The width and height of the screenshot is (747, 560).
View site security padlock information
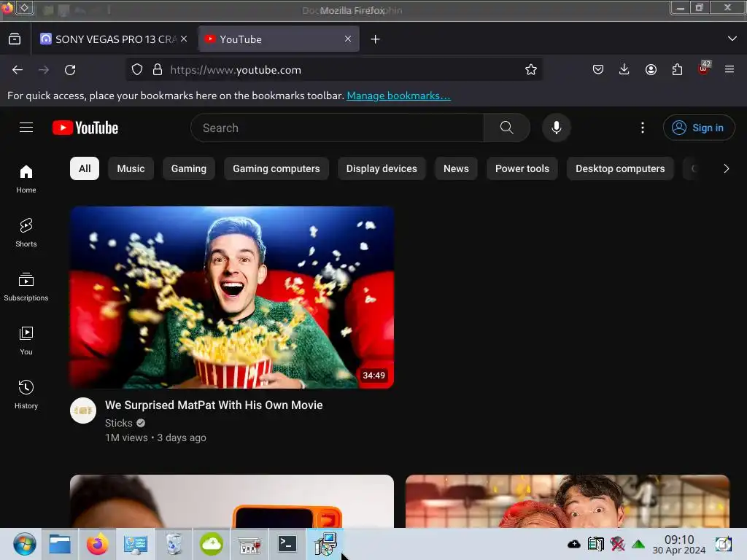(158, 70)
